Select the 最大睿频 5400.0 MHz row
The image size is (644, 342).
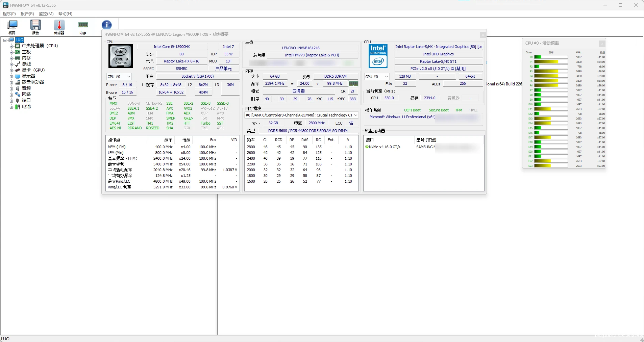(x=173, y=164)
